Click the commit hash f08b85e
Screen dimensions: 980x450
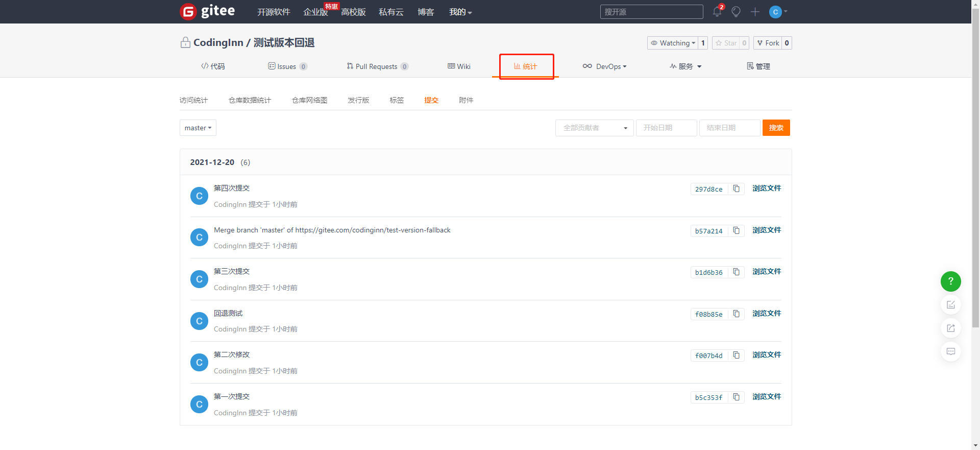point(709,314)
